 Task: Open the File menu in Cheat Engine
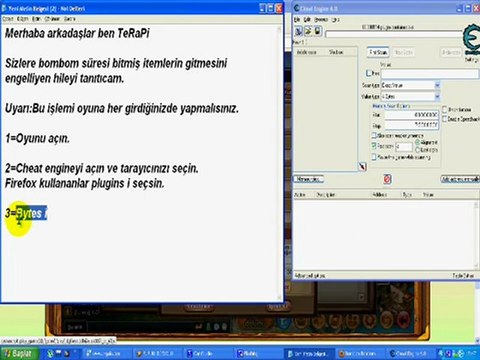[x=297, y=20]
